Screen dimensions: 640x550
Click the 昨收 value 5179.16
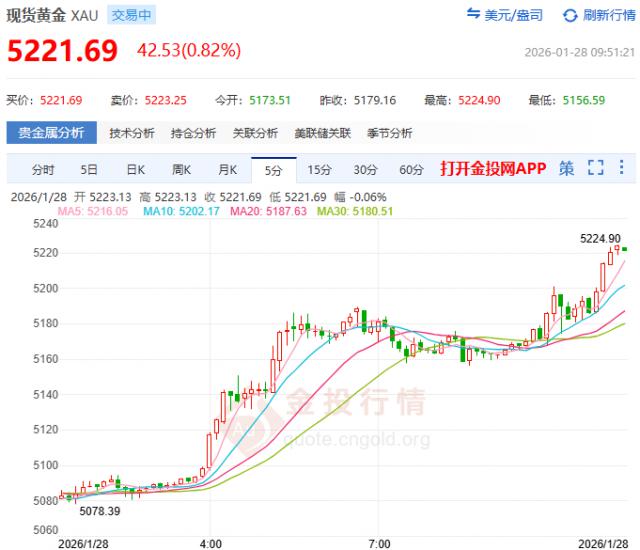point(375,100)
